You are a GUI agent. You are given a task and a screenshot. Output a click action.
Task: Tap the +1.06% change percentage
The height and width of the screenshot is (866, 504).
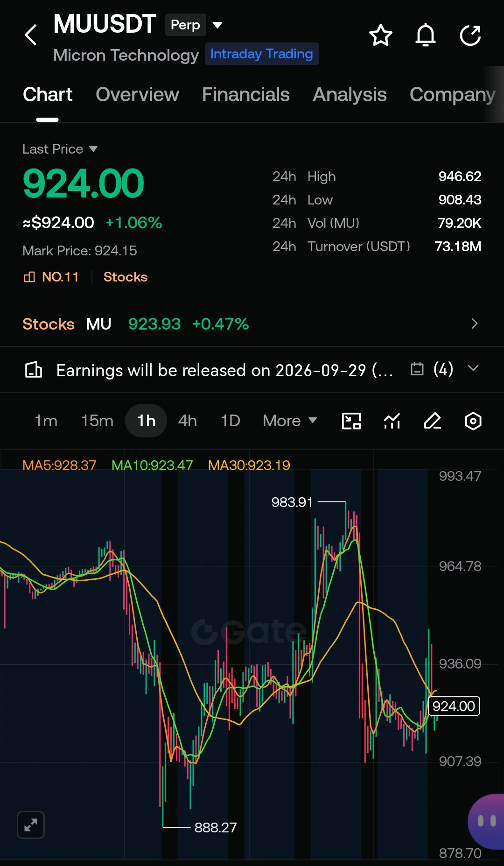tap(134, 223)
